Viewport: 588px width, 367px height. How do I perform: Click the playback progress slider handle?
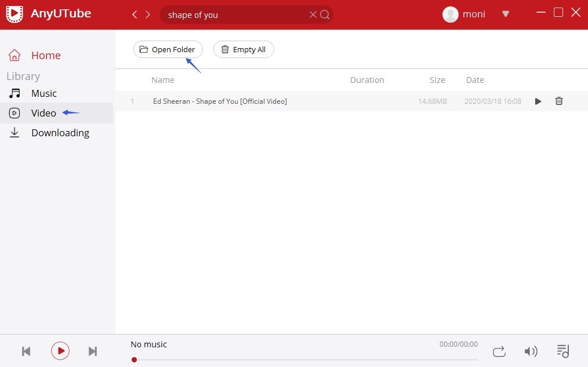click(x=135, y=360)
